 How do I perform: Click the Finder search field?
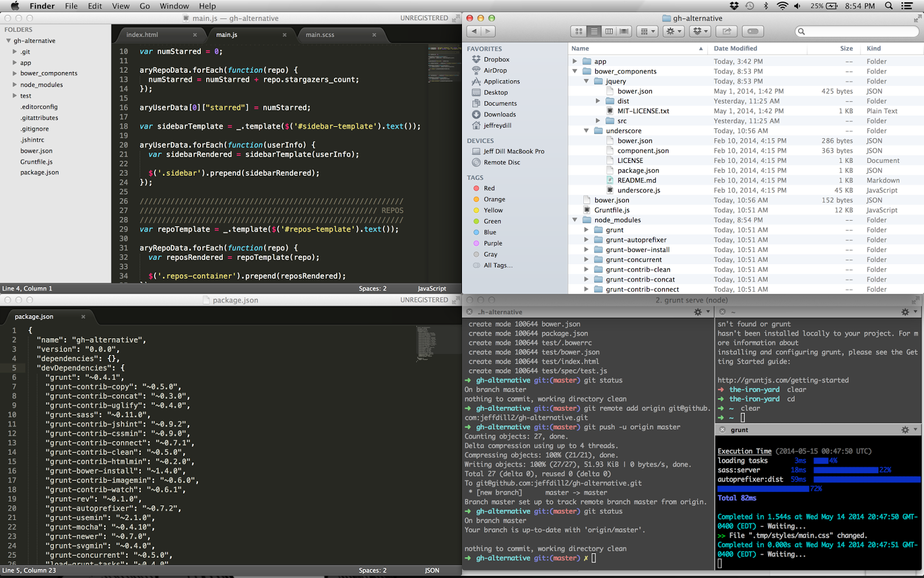[857, 31]
